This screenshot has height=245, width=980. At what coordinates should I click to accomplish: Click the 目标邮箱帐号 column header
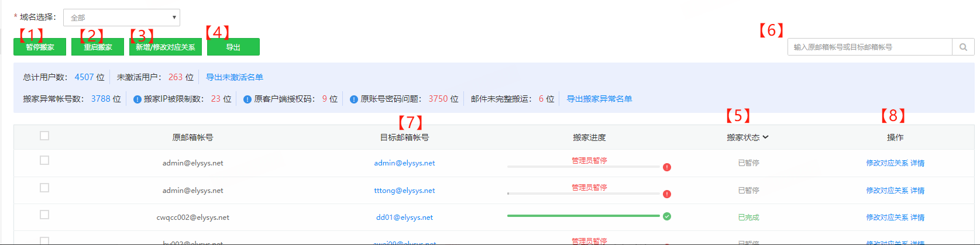404,137
